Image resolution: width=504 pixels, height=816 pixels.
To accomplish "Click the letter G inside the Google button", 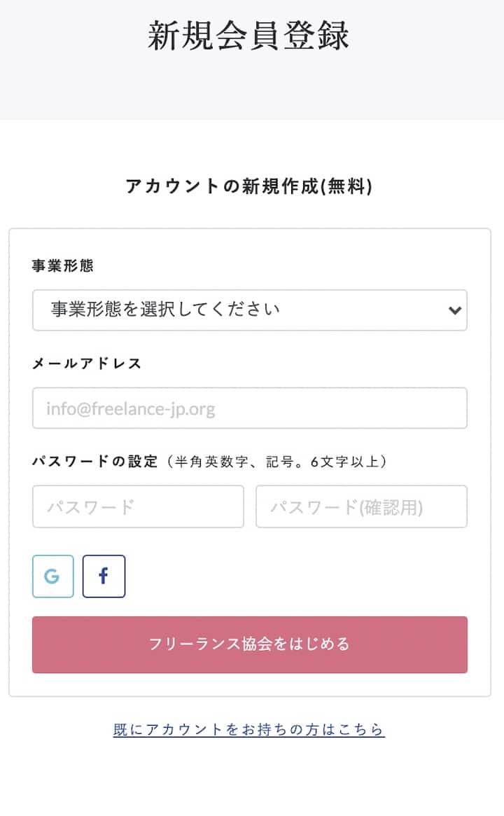I will point(52,576).
